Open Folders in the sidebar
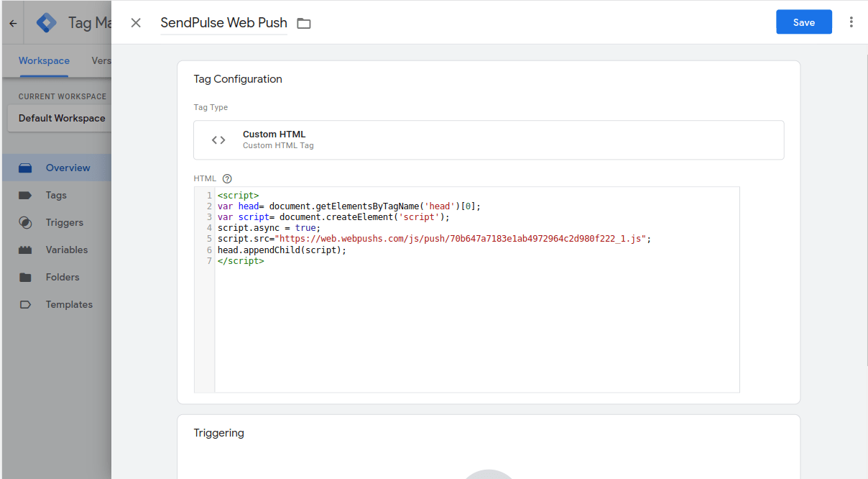 62,277
